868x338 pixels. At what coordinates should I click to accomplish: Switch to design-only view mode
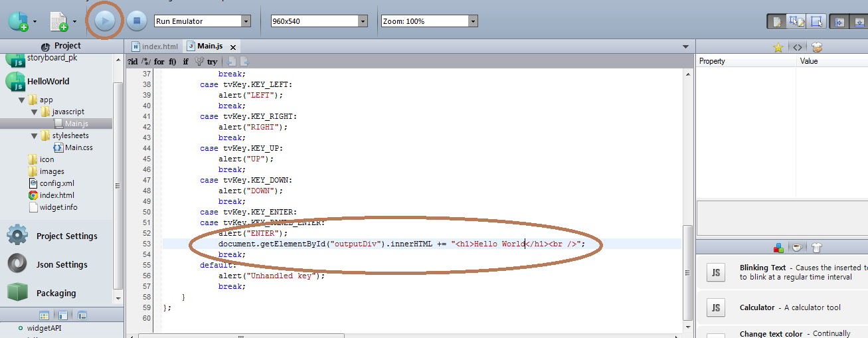click(817, 21)
